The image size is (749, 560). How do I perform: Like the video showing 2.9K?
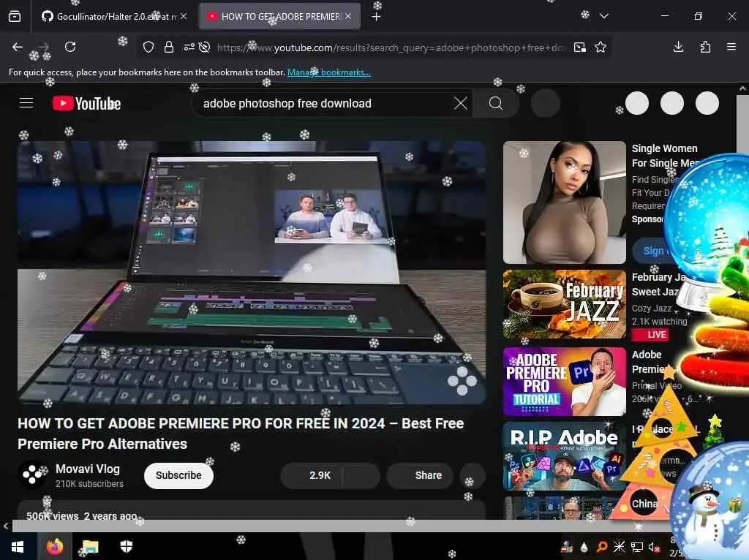[312, 475]
